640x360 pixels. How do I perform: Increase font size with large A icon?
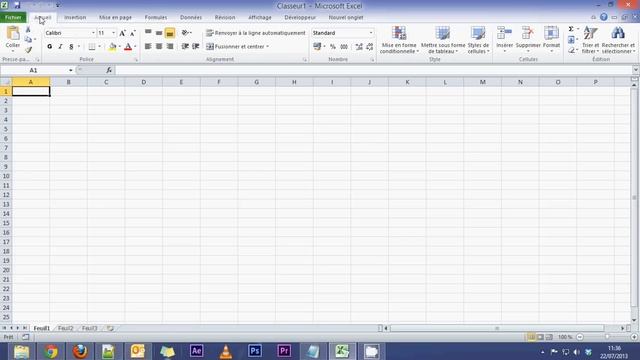point(122,33)
